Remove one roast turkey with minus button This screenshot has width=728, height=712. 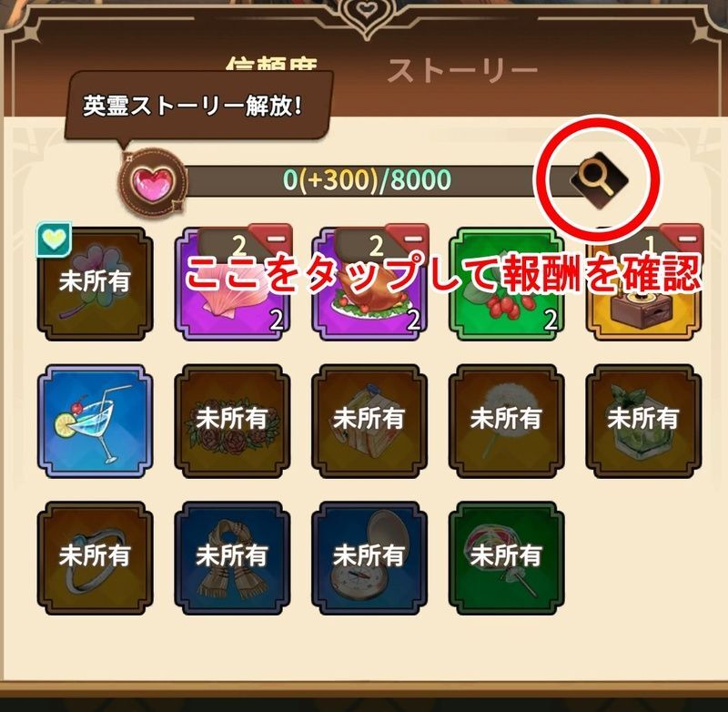407,239
